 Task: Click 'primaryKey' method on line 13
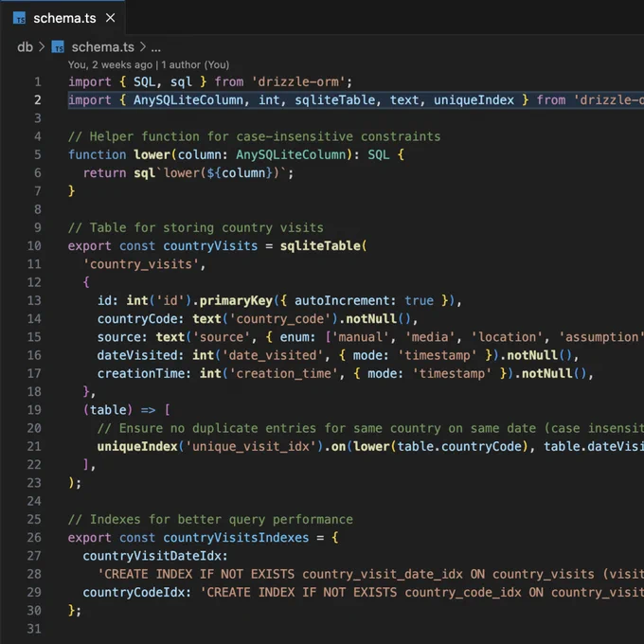[x=236, y=300]
